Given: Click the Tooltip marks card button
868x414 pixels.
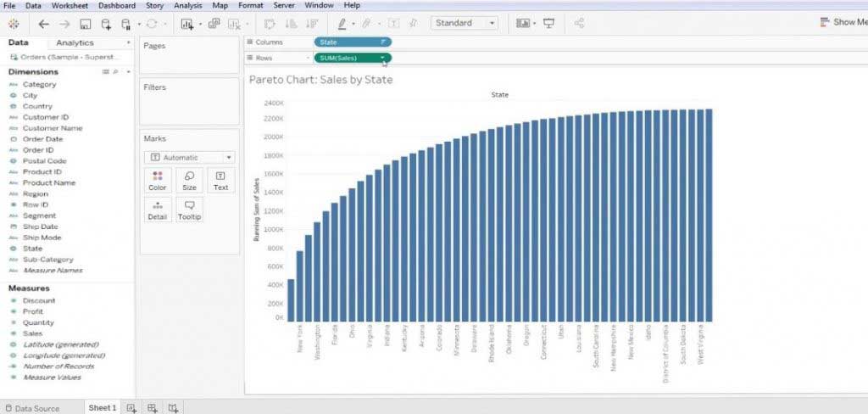Looking at the screenshot, I should (x=189, y=210).
